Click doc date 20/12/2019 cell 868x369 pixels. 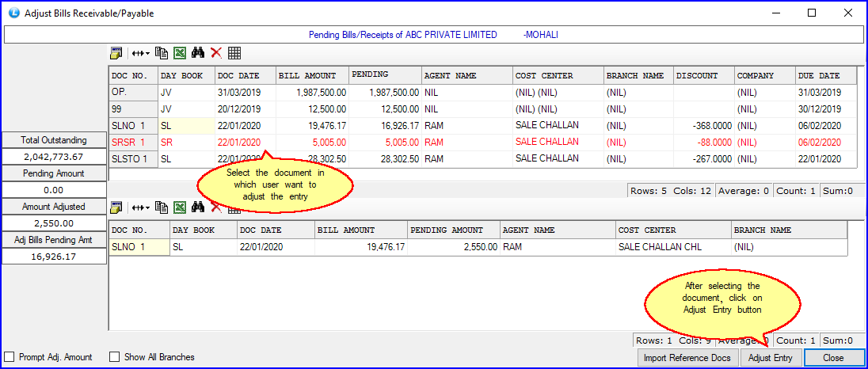click(x=246, y=109)
